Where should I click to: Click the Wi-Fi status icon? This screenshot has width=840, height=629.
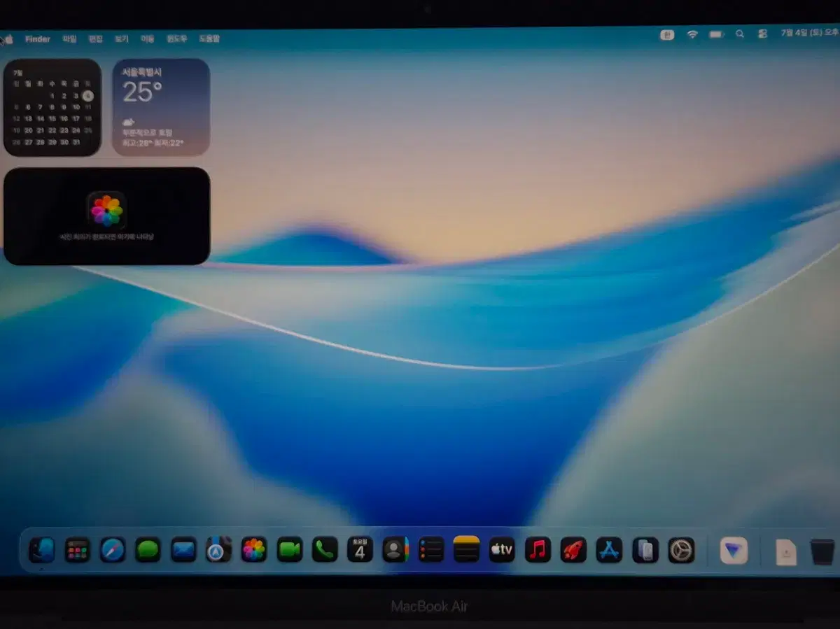coord(692,34)
